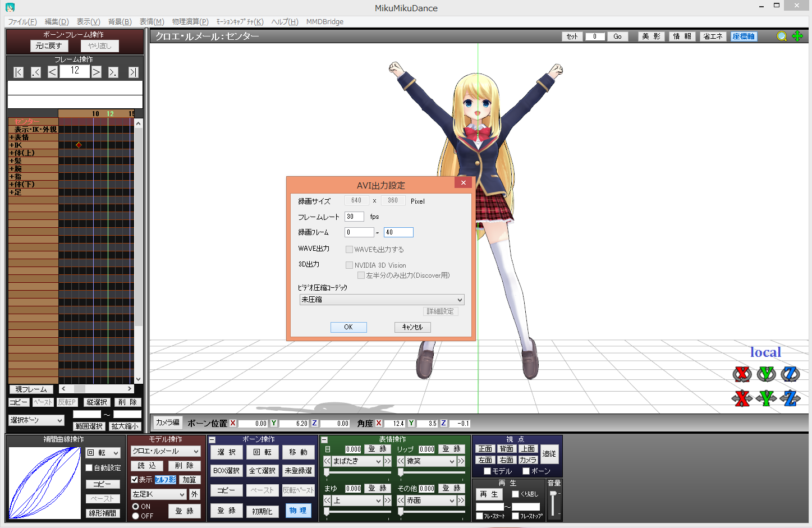Go to next keyframe with the >. button

point(113,72)
